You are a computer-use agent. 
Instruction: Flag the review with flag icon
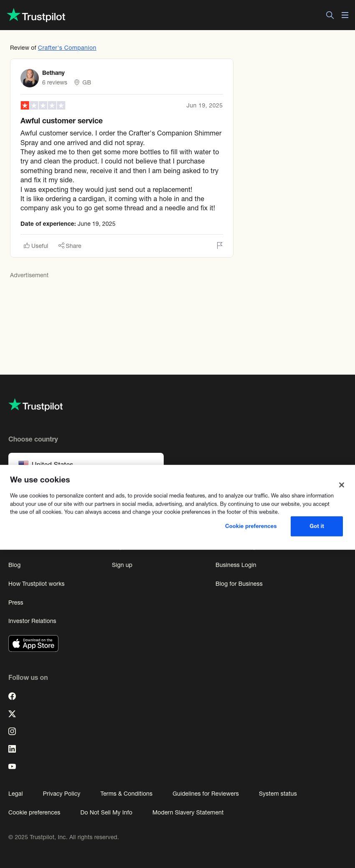click(220, 245)
